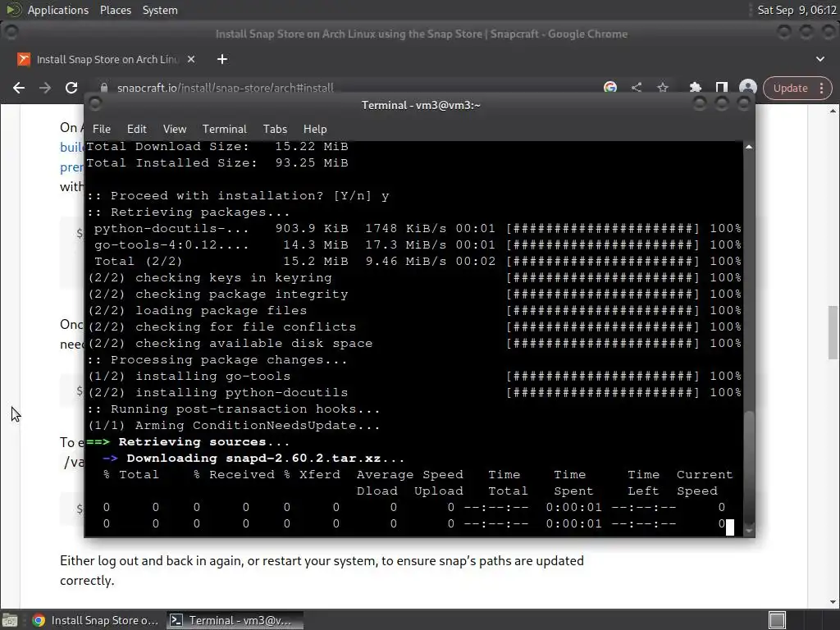Click the Chrome address bar URL

(226, 88)
